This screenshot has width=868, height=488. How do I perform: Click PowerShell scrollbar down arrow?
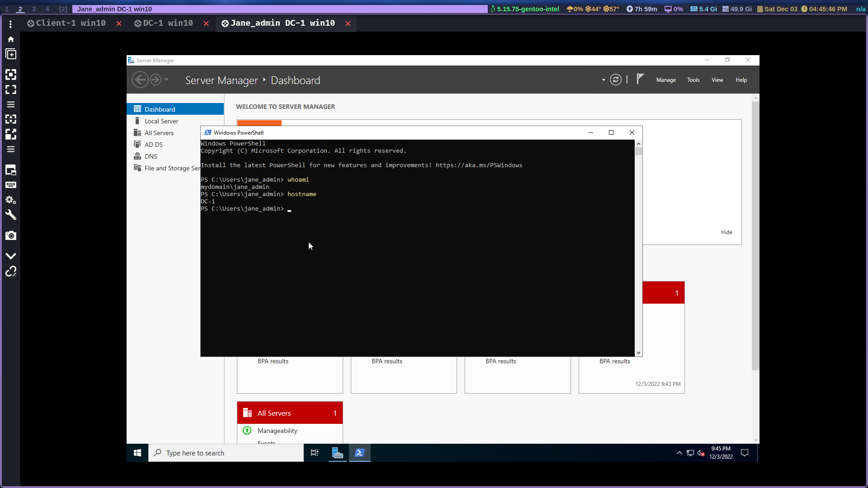point(638,353)
